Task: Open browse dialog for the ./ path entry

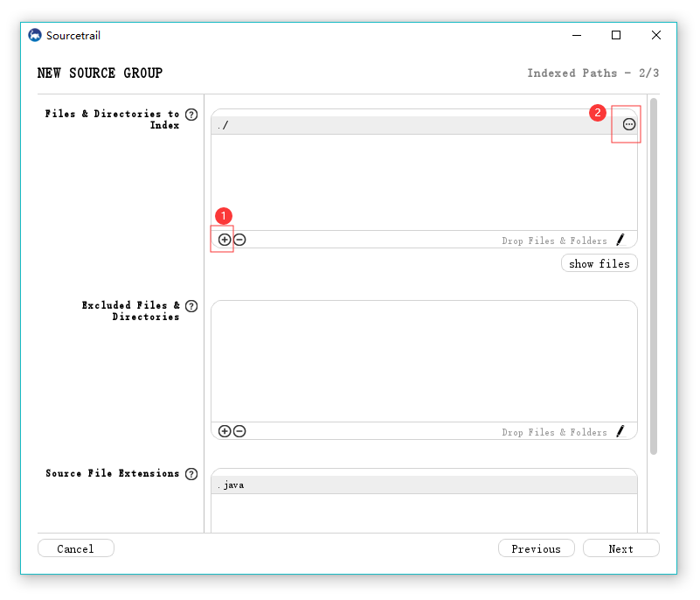Action: tap(628, 124)
